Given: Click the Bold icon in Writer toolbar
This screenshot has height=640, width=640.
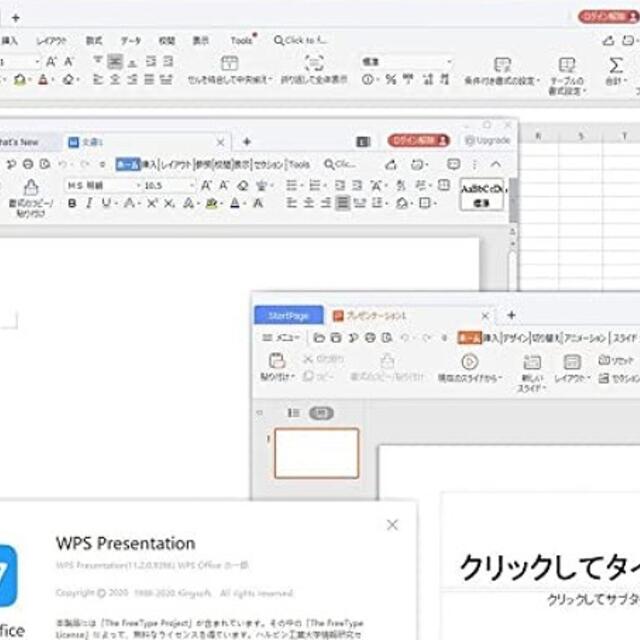Looking at the screenshot, I should click(72, 203).
